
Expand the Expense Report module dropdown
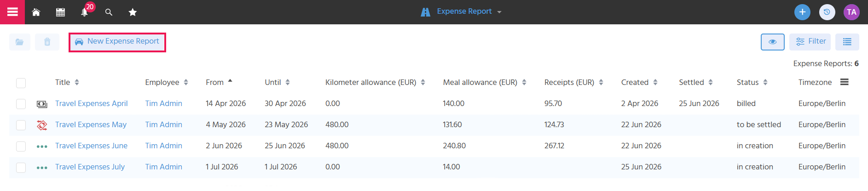(461, 11)
